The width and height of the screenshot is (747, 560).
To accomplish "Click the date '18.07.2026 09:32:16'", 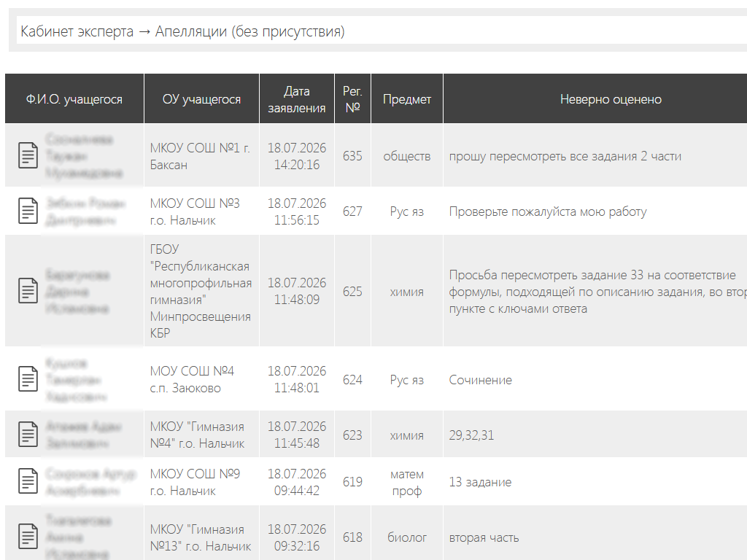I will (297, 537).
